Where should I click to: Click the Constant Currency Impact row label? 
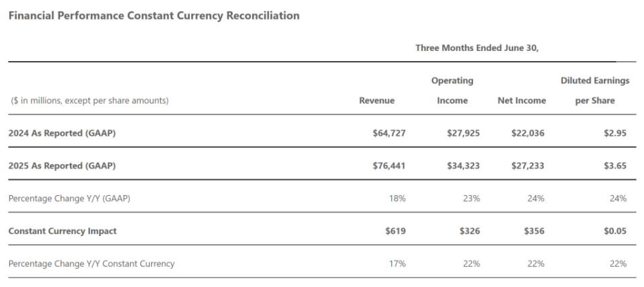(x=62, y=231)
